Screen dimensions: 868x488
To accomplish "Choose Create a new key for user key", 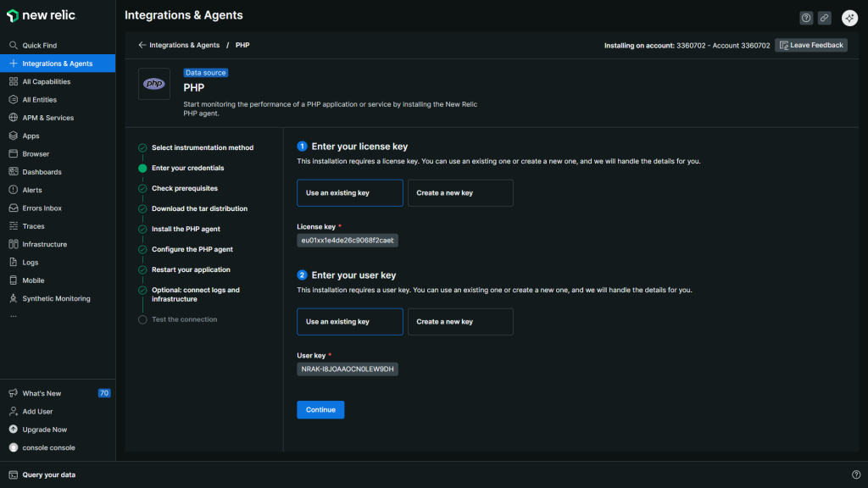I will (460, 322).
